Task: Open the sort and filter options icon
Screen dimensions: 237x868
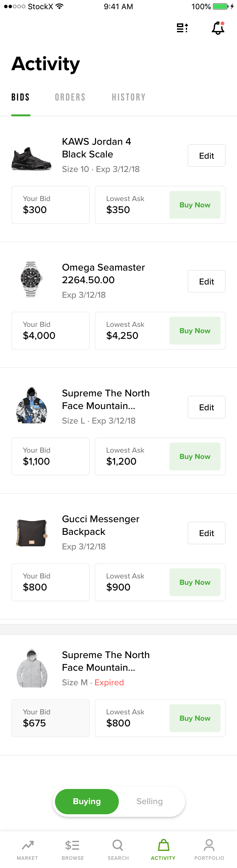Action: point(182,28)
